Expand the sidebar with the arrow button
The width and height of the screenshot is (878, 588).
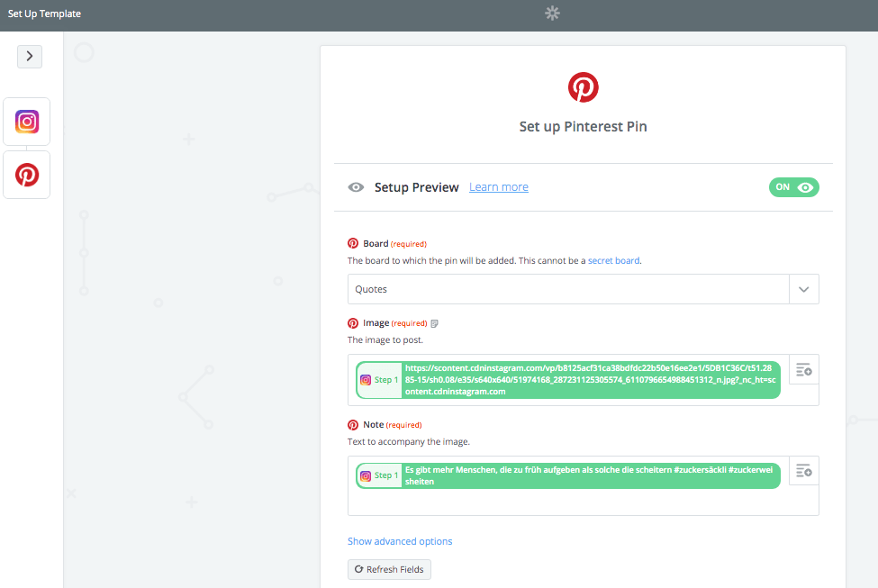click(x=29, y=56)
